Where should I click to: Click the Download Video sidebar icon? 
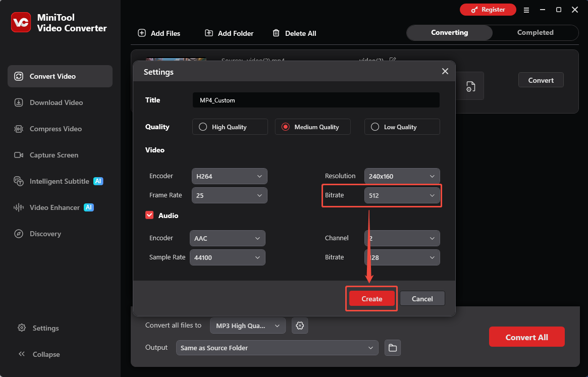19,102
